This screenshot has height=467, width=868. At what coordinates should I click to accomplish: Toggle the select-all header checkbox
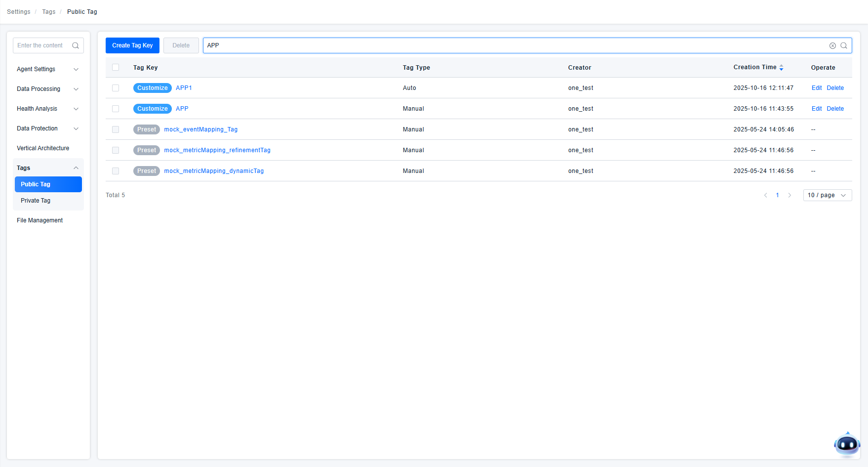click(116, 67)
